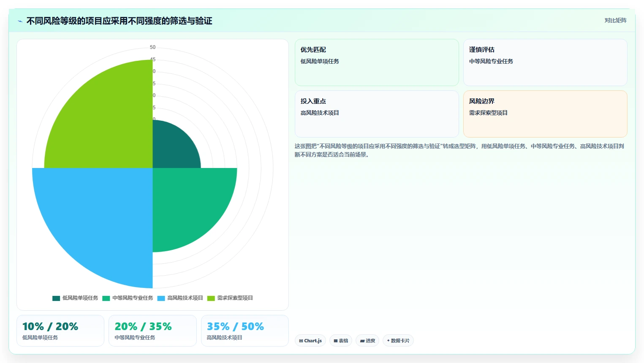
Task: Click the 20% / 35% stat card
Action: [x=152, y=331]
